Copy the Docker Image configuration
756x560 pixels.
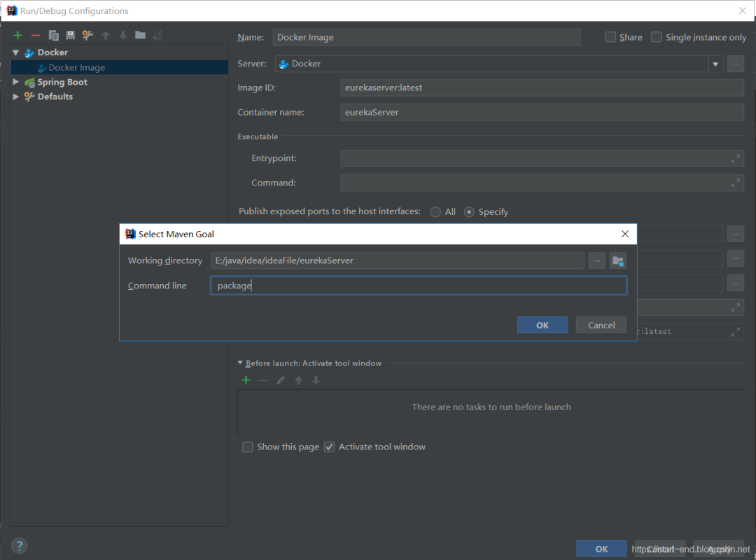pos(53,35)
